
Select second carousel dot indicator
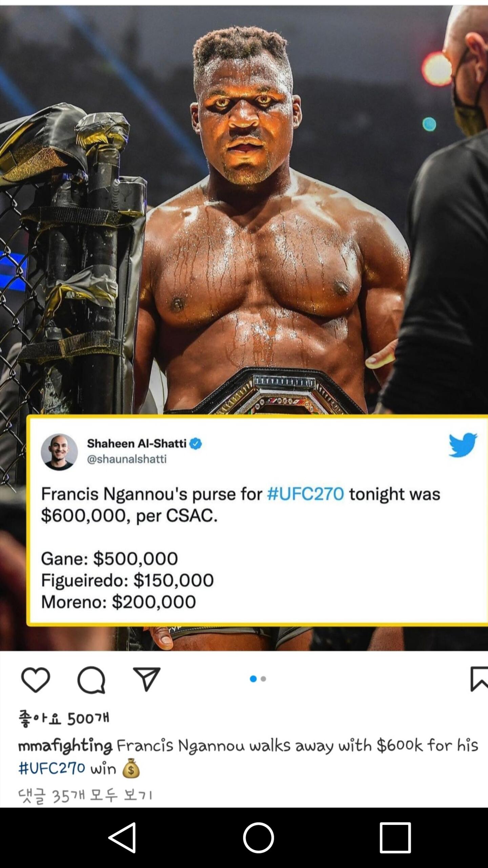tap(263, 679)
